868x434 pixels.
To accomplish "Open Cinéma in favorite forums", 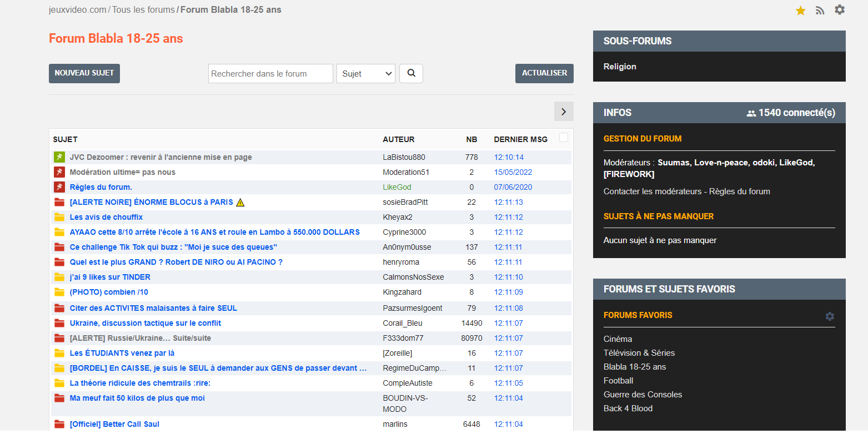I will pyautogui.click(x=618, y=339).
